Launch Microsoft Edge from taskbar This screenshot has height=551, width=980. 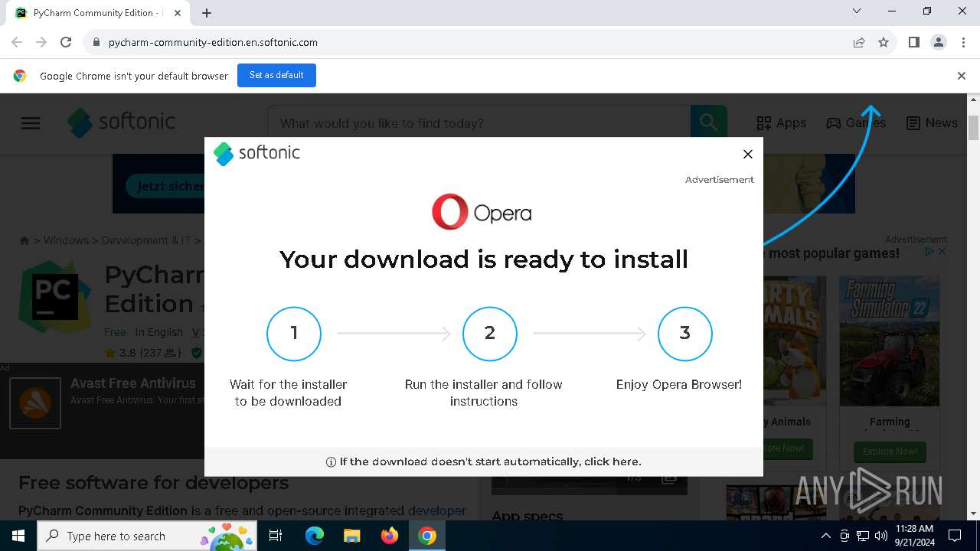315,536
